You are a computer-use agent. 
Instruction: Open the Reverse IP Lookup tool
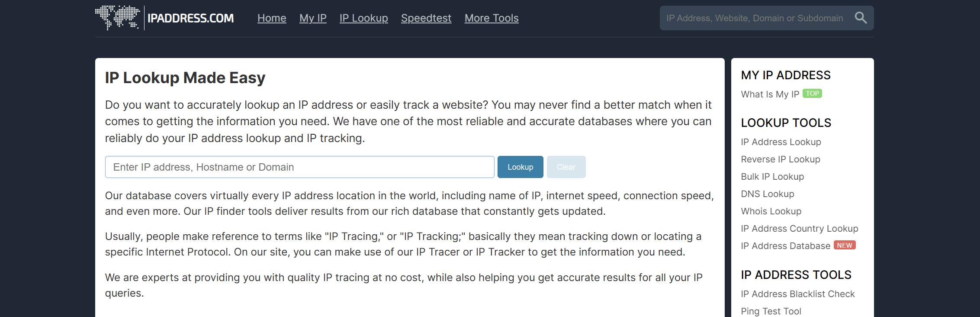pos(780,159)
